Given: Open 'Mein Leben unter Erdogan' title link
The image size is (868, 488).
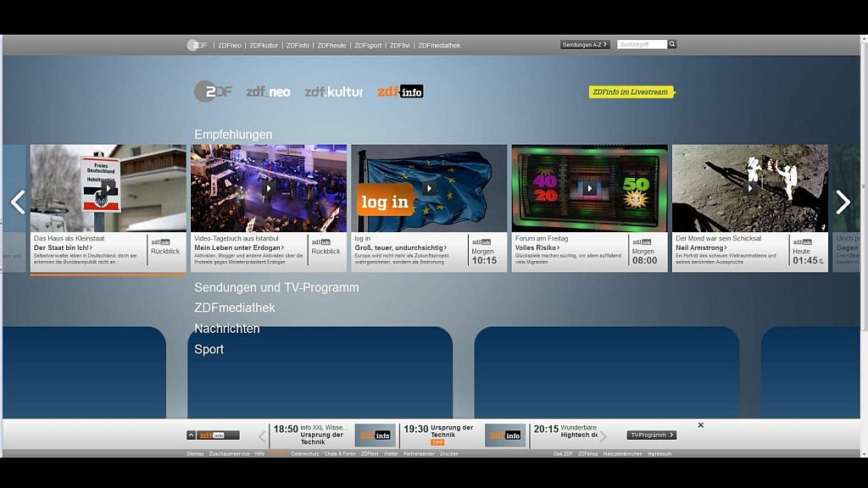Looking at the screenshot, I should pyautogui.click(x=239, y=248).
